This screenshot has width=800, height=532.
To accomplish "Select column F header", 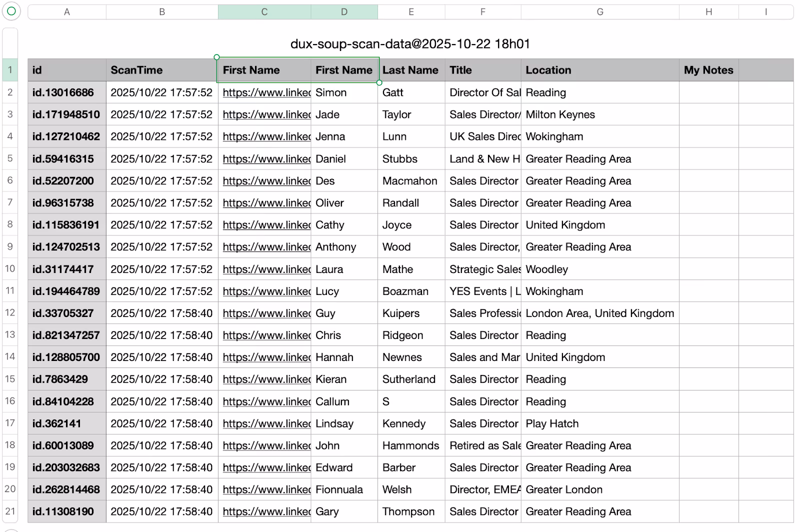I will pos(483,12).
